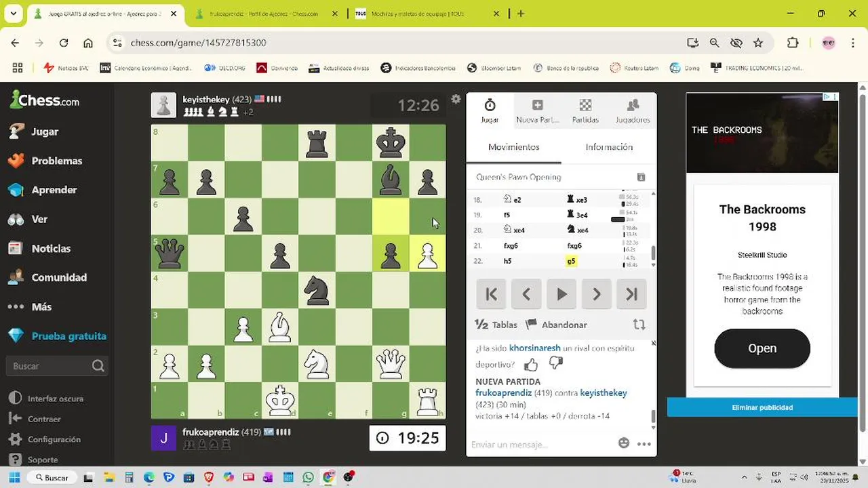This screenshot has width=868, height=488.
Task: Resign the game with Abandonar
Action: [557, 325]
